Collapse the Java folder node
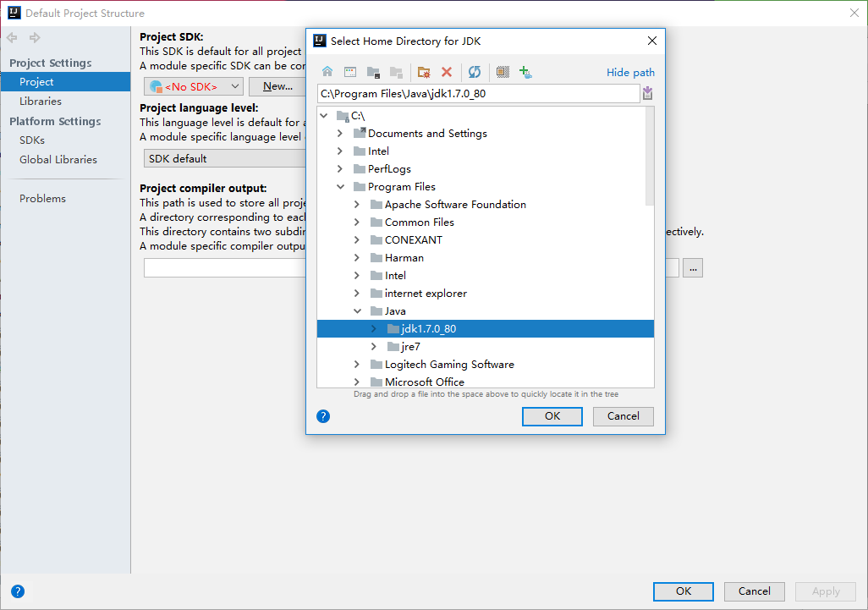Screen dimensions: 868x610 coord(357,310)
